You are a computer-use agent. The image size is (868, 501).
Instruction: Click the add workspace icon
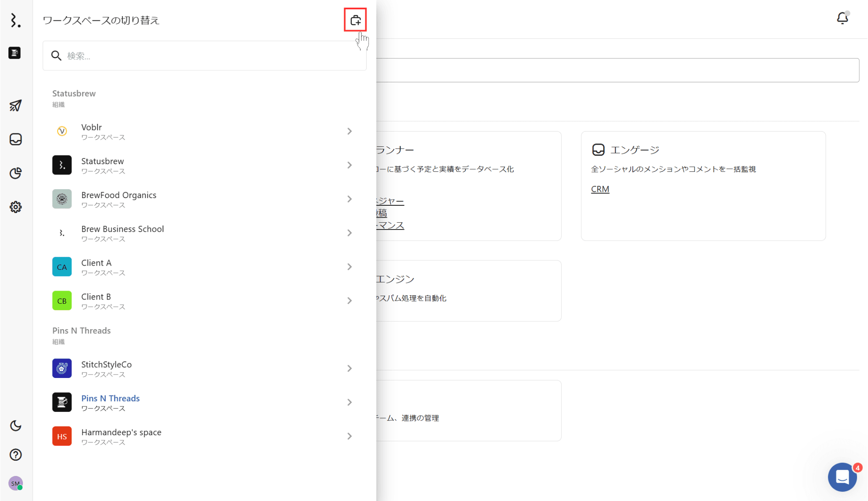click(x=355, y=20)
